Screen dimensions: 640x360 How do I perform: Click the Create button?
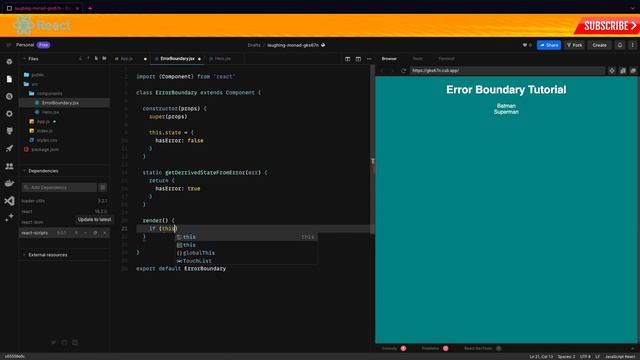[x=600, y=45]
